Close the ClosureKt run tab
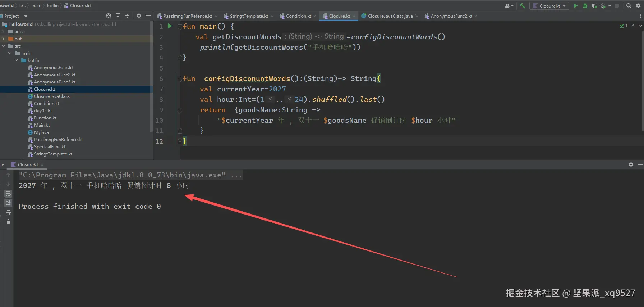The height and width of the screenshot is (307, 644). pos(42,164)
